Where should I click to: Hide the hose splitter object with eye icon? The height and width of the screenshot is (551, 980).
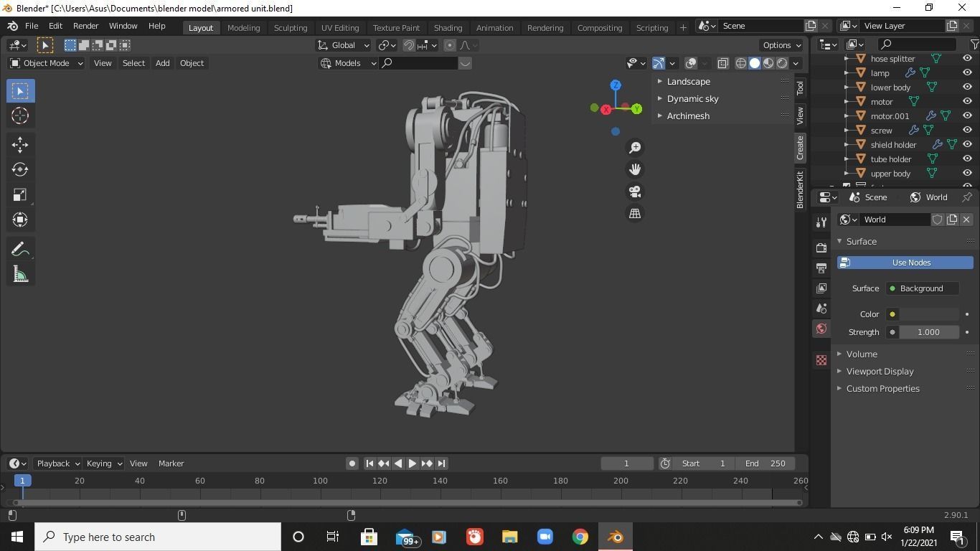click(967, 59)
